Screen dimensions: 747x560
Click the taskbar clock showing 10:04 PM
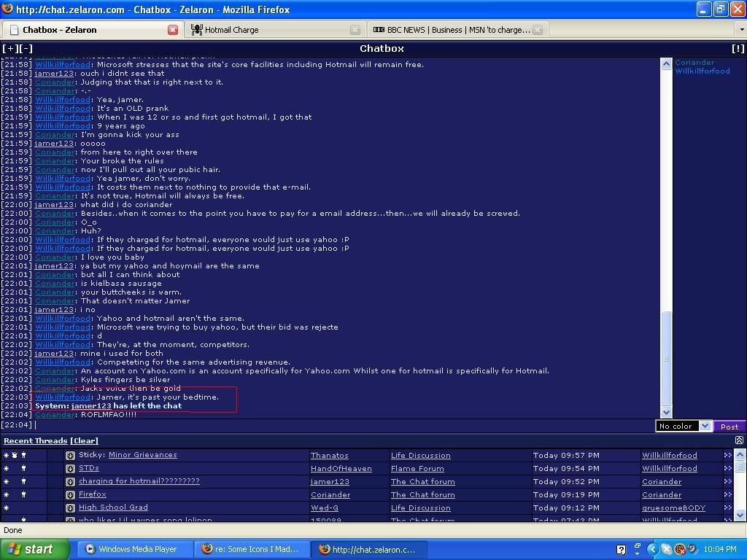point(720,550)
